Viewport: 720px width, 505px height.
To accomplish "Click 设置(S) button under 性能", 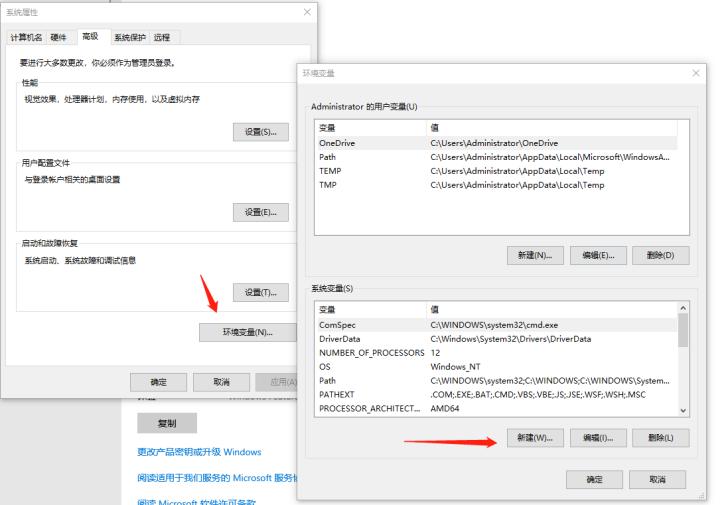I will point(260,132).
